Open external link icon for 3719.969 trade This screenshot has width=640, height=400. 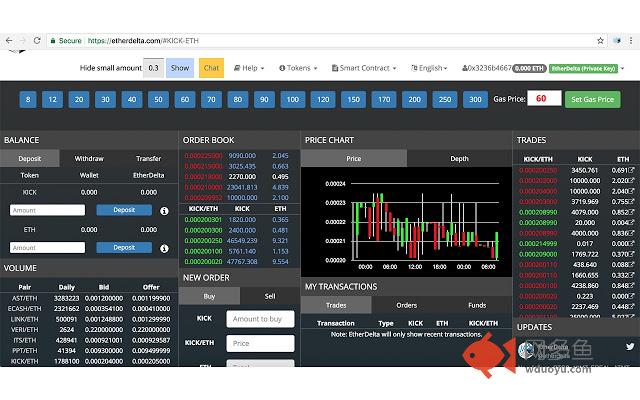tap(631, 201)
